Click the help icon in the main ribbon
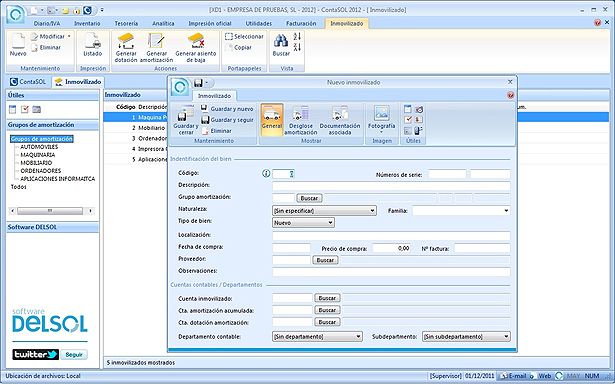Screen dimensions: 615x384 [x=597, y=23]
